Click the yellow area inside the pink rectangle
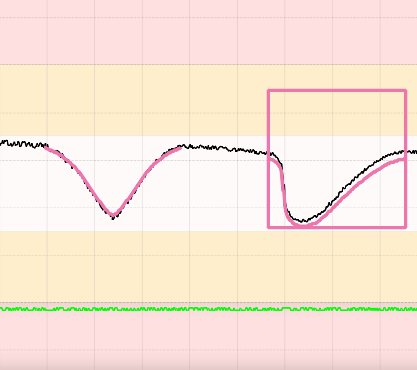 (x=337, y=113)
